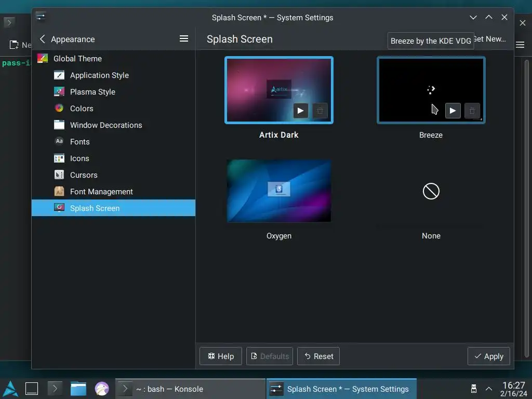Select the None splash option

point(431,191)
